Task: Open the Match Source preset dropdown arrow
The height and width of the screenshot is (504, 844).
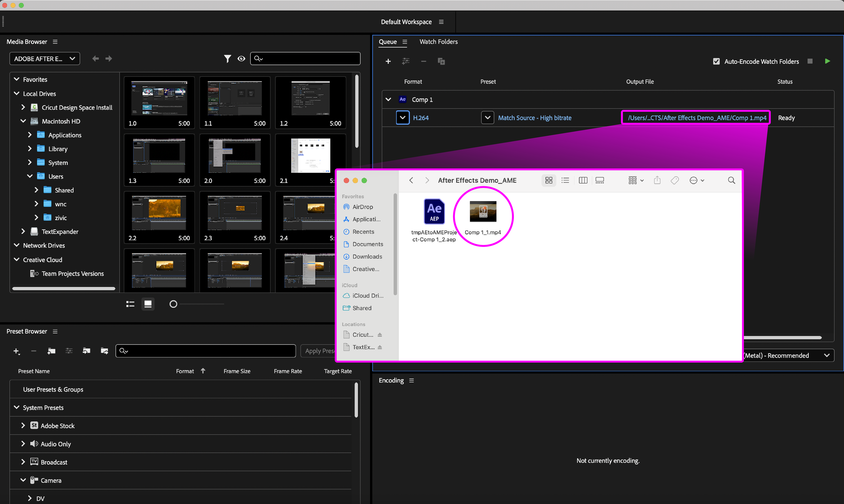Action: pyautogui.click(x=487, y=118)
